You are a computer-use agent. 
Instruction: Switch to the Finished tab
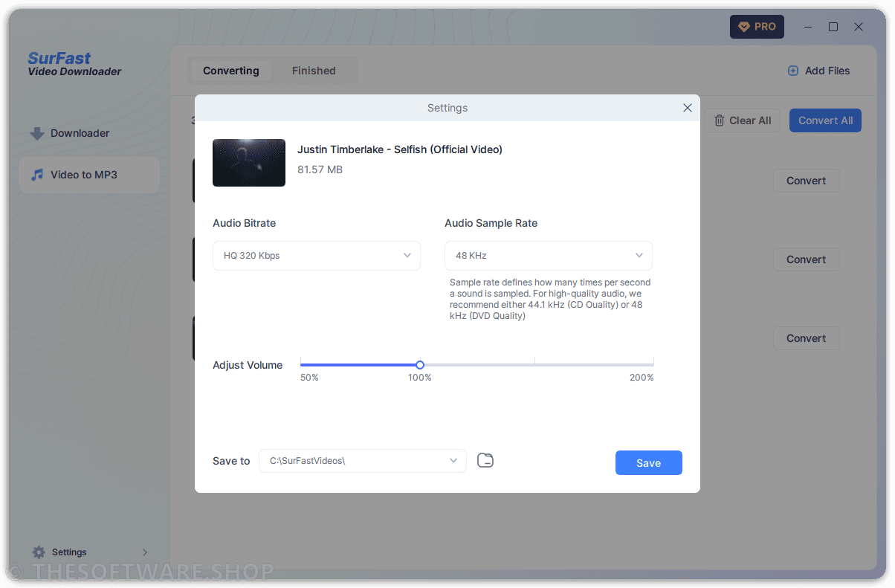click(314, 71)
